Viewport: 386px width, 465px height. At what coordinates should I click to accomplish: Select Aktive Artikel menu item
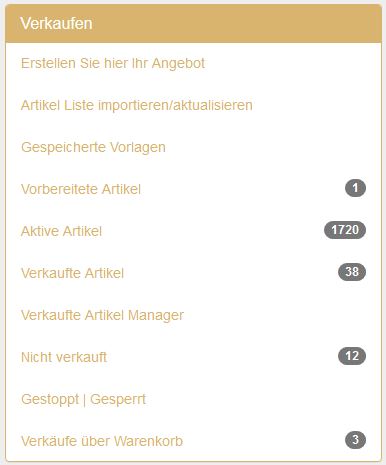pos(61,231)
